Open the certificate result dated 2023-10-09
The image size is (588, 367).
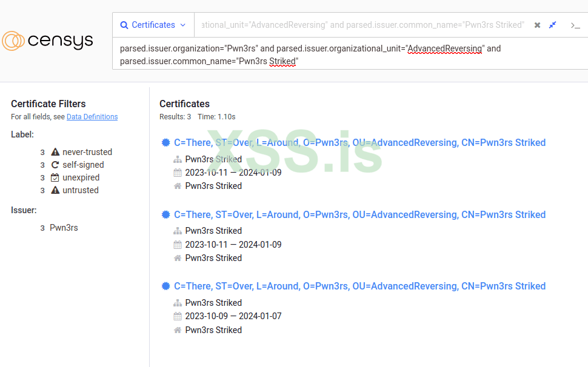click(359, 286)
